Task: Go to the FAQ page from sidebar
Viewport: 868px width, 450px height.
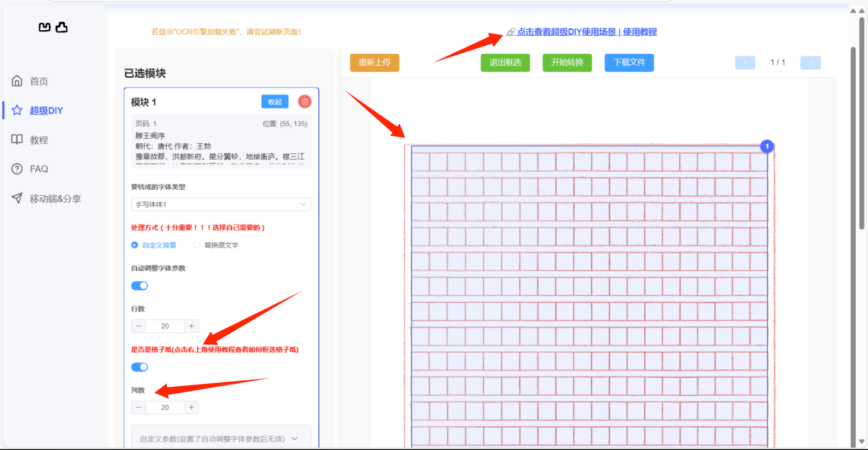Action: pos(38,169)
